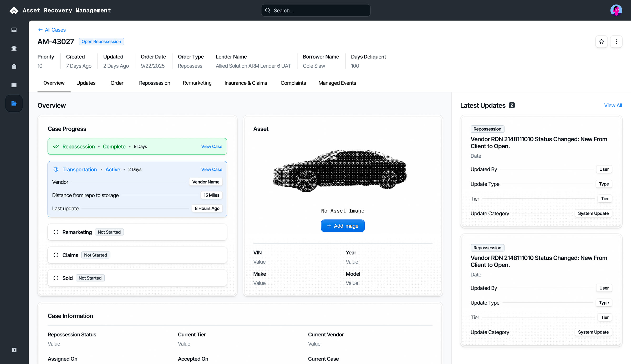Image resolution: width=631 pixels, height=364 pixels.
Task: Click the User chip in first update card
Action: [x=604, y=169]
